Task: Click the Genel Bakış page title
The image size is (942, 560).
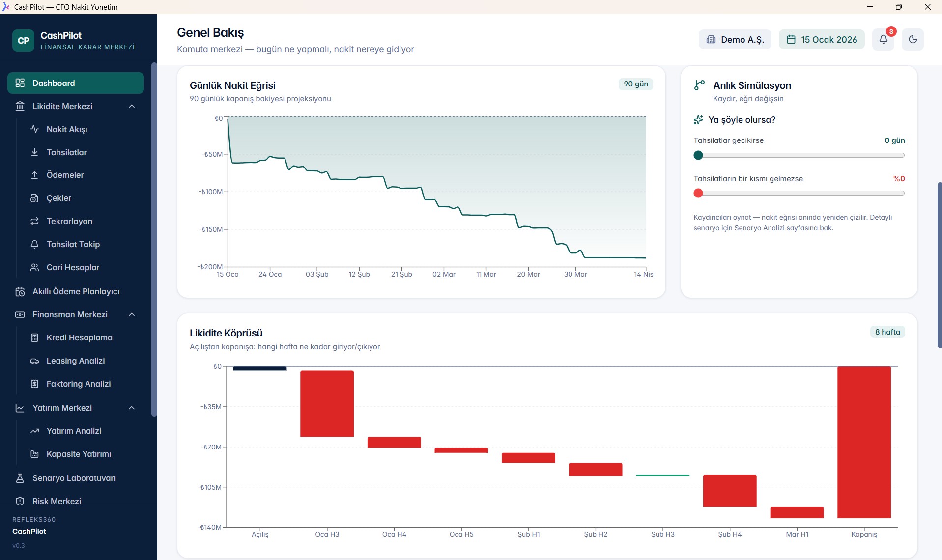Action: point(210,32)
